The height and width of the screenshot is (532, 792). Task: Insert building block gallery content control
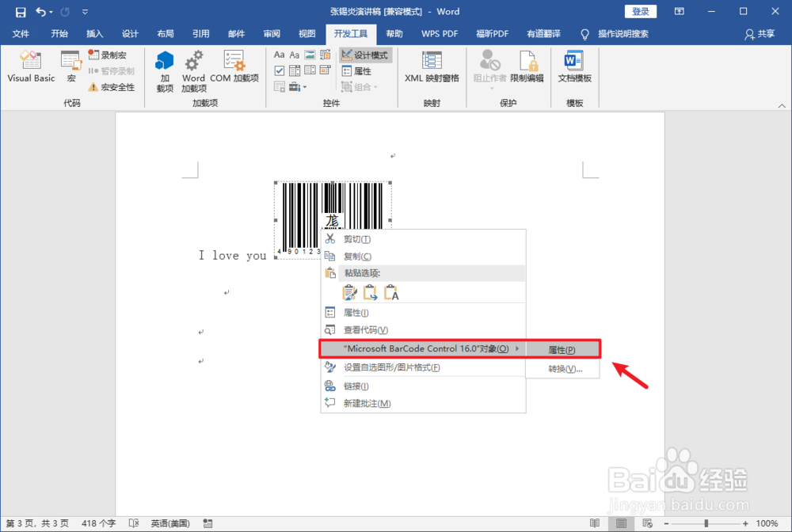(326, 55)
